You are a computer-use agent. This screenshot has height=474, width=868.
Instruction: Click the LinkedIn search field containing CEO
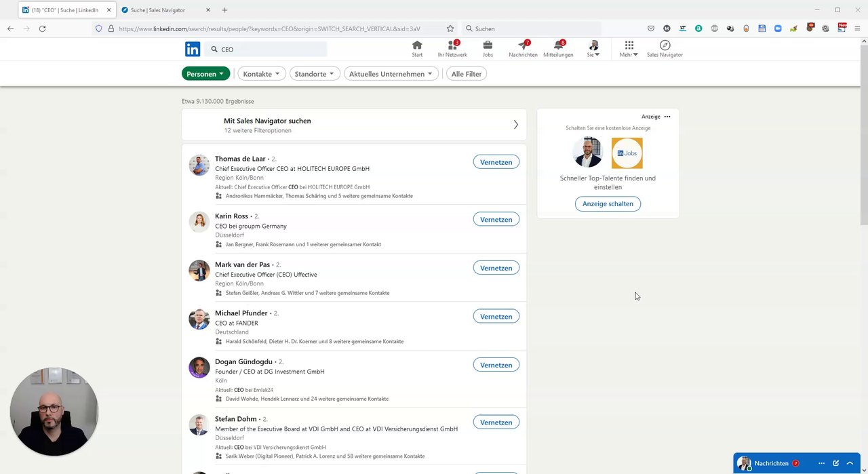point(266,49)
